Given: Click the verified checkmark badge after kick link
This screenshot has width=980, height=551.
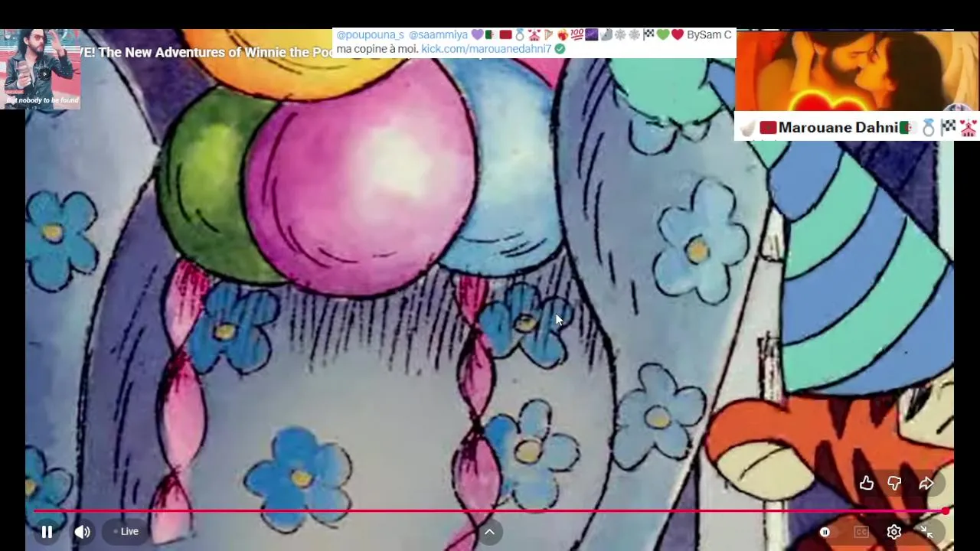Looking at the screenshot, I should (x=560, y=48).
